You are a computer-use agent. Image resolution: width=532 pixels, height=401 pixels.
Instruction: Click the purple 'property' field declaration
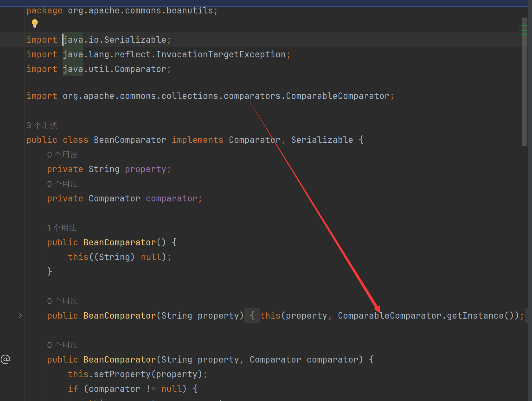tap(146, 169)
